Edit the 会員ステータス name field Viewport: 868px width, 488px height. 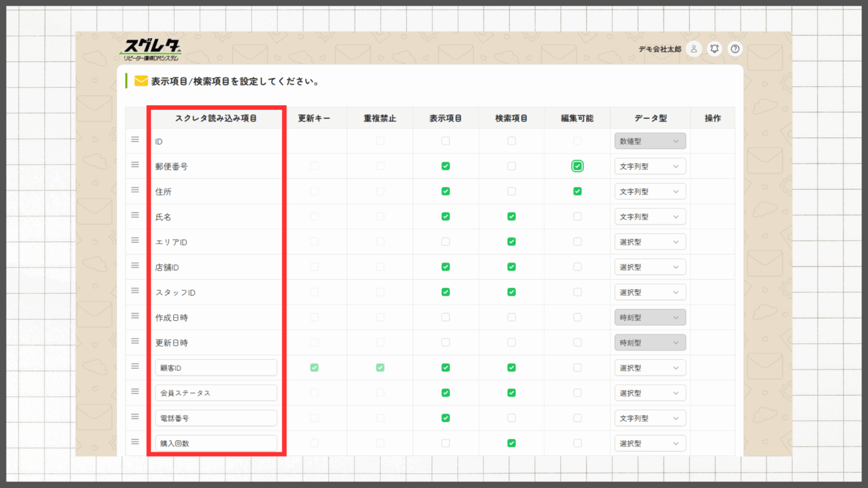coord(216,393)
